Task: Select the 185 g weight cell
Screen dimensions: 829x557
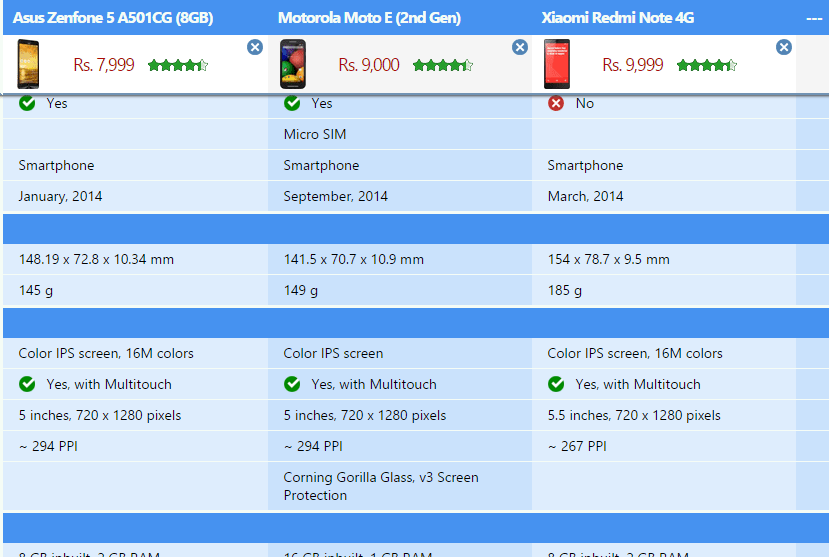Action: 664,290
